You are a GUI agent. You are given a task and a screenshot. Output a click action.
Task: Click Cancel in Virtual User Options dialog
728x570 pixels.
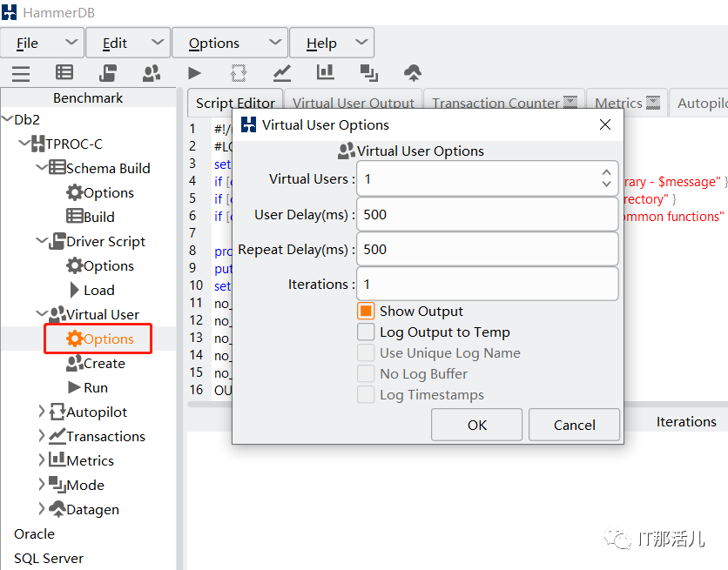pos(575,425)
